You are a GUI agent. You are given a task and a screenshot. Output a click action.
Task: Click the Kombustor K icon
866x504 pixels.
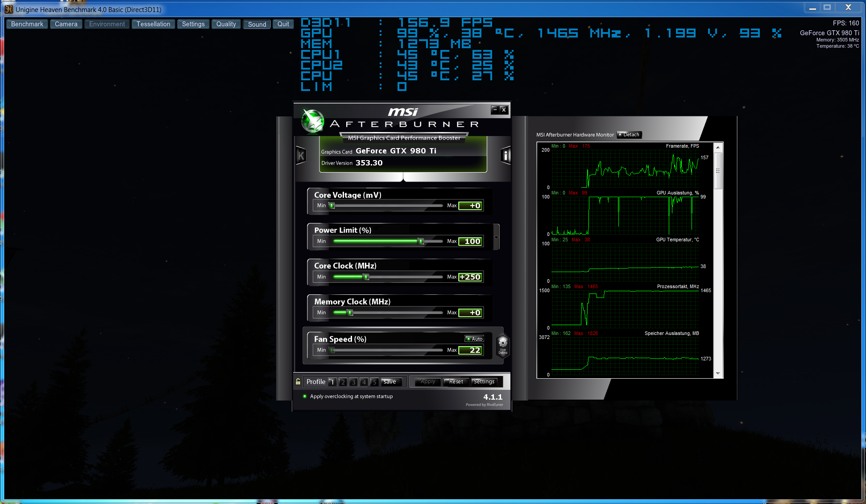pyautogui.click(x=301, y=156)
